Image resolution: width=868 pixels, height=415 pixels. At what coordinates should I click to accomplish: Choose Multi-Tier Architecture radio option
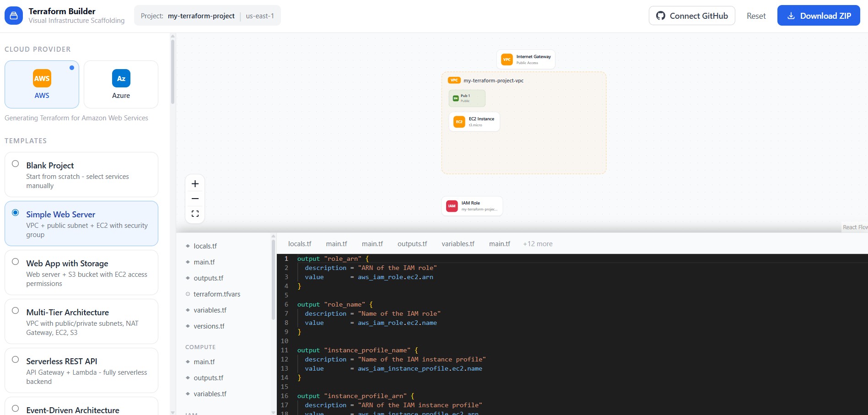coord(16,311)
